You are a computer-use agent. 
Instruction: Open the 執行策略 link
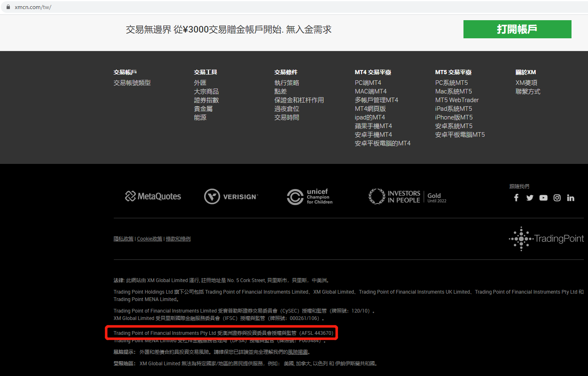click(287, 83)
